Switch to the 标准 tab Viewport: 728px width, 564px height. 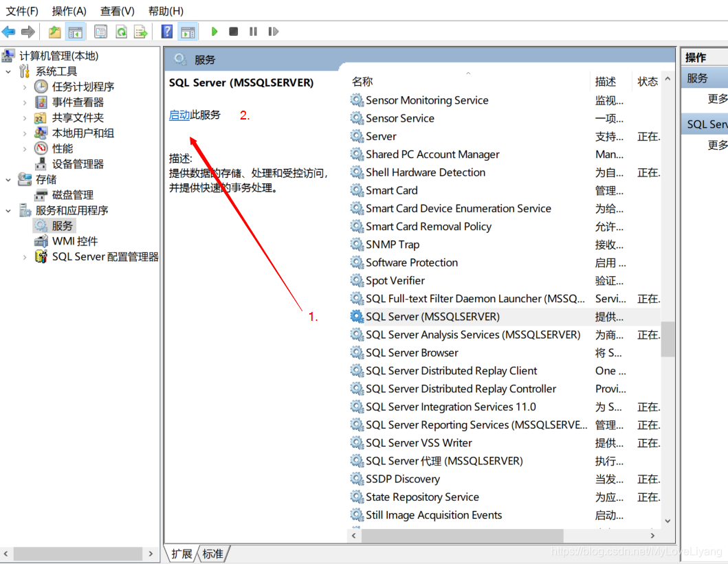click(213, 553)
